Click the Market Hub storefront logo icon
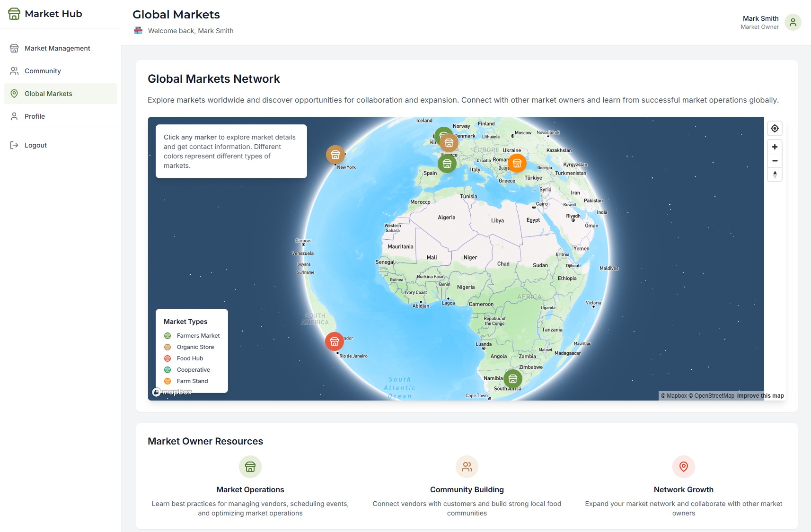This screenshot has width=811, height=532. pyautogui.click(x=14, y=14)
